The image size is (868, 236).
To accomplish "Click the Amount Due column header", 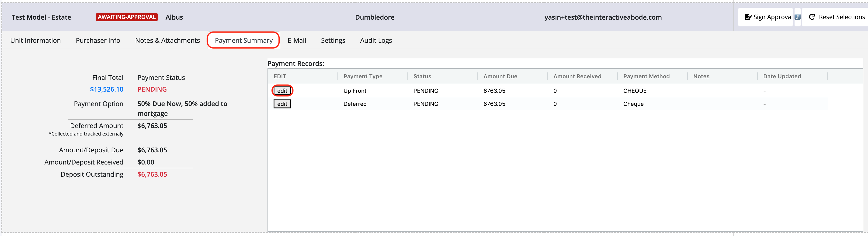I will 500,76.
